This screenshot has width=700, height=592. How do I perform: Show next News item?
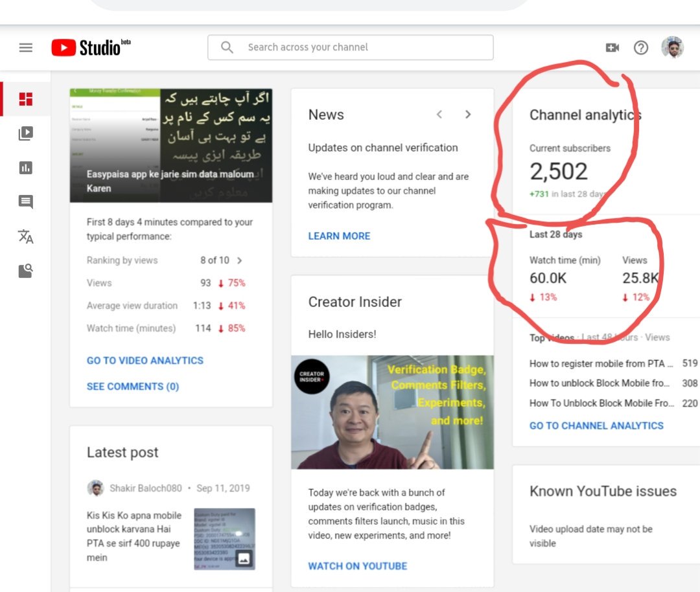click(468, 115)
